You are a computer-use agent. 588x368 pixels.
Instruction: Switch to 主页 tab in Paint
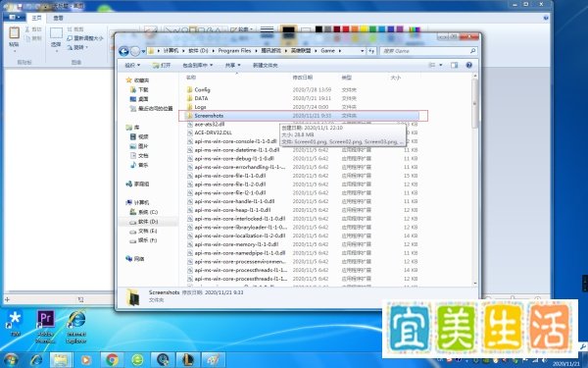[x=36, y=18]
